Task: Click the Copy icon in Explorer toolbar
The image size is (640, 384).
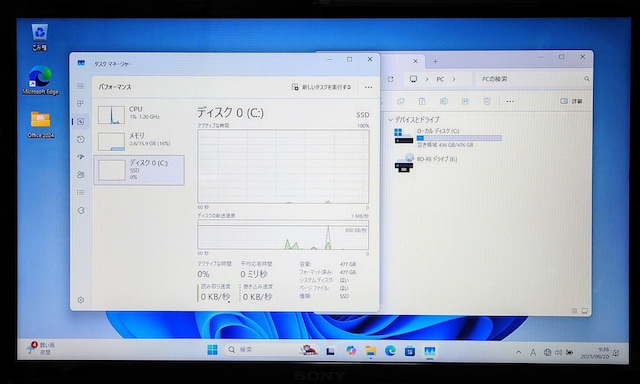Action: pos(401,101)
